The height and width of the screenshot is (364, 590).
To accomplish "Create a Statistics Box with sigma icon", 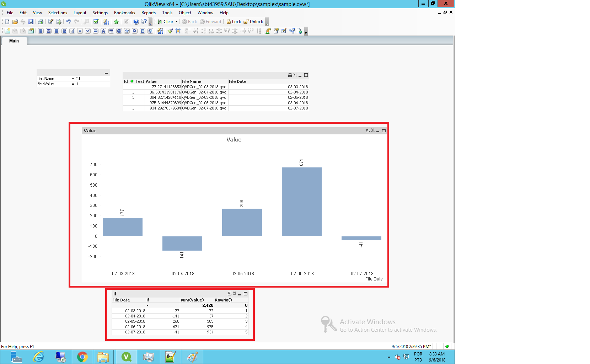I will point(49,31).
